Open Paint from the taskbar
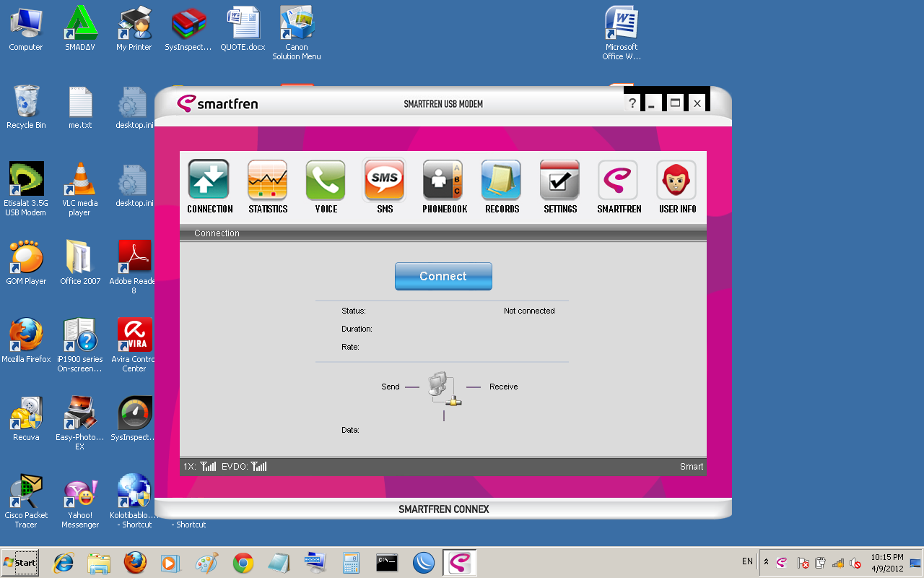 click(x=207, y=563)
